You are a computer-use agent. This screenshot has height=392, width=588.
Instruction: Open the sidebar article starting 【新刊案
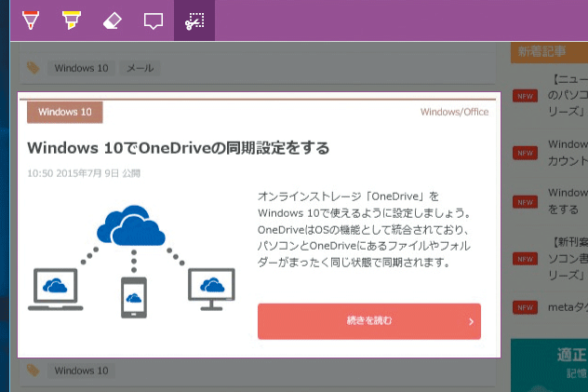(x=568, y=259)
